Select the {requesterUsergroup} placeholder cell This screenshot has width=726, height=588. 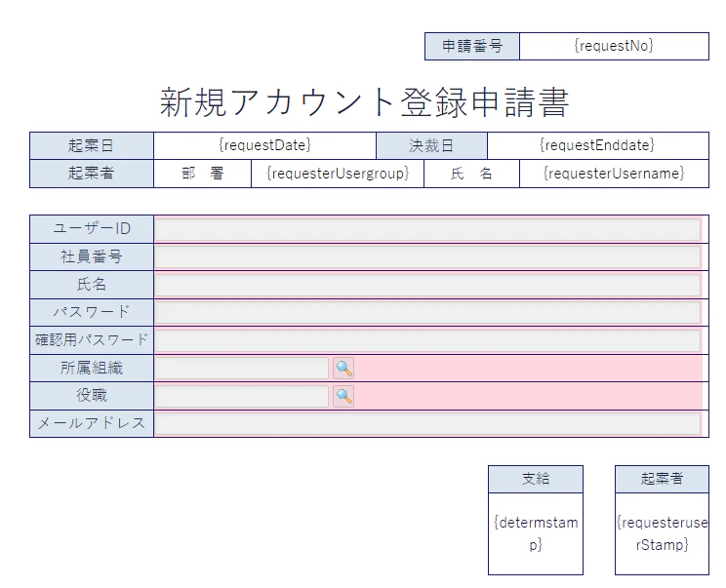(338, 174)
